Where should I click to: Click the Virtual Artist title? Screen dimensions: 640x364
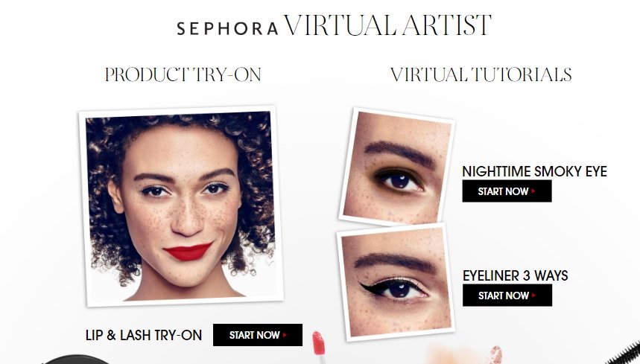(387, 25)
